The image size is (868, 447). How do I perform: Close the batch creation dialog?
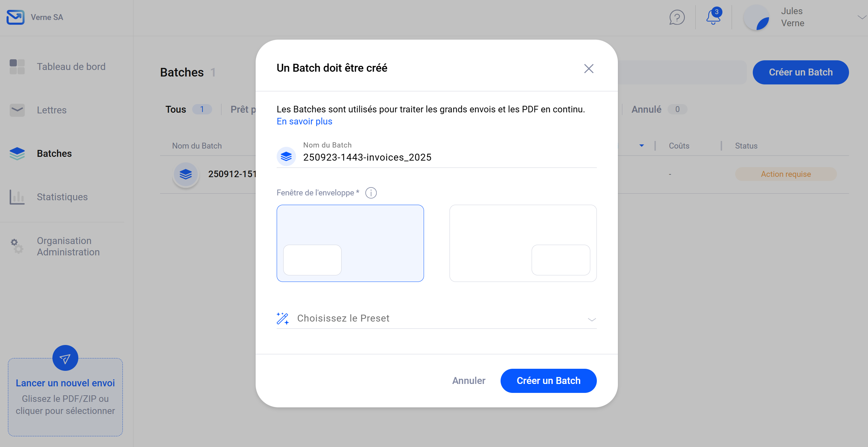click(589, 69)
